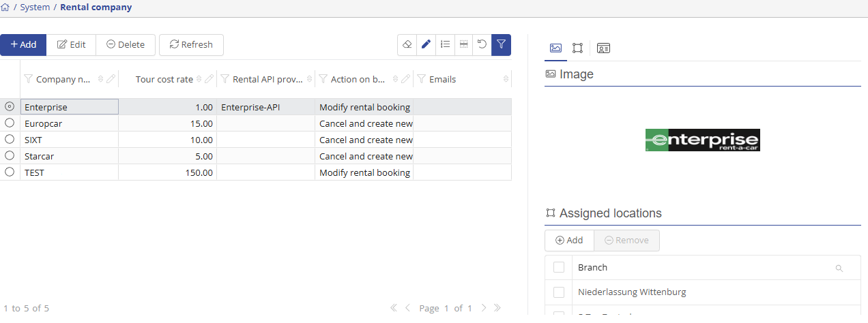Click the row height grid icon
Image resolution: width=868 pixels, height=323 pixels.
(x=463, y=45)
